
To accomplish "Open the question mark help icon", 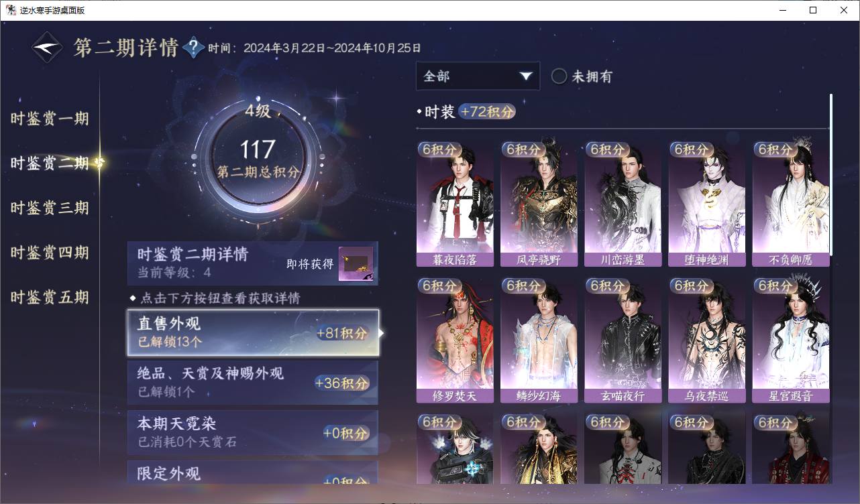I will (193, 48).
